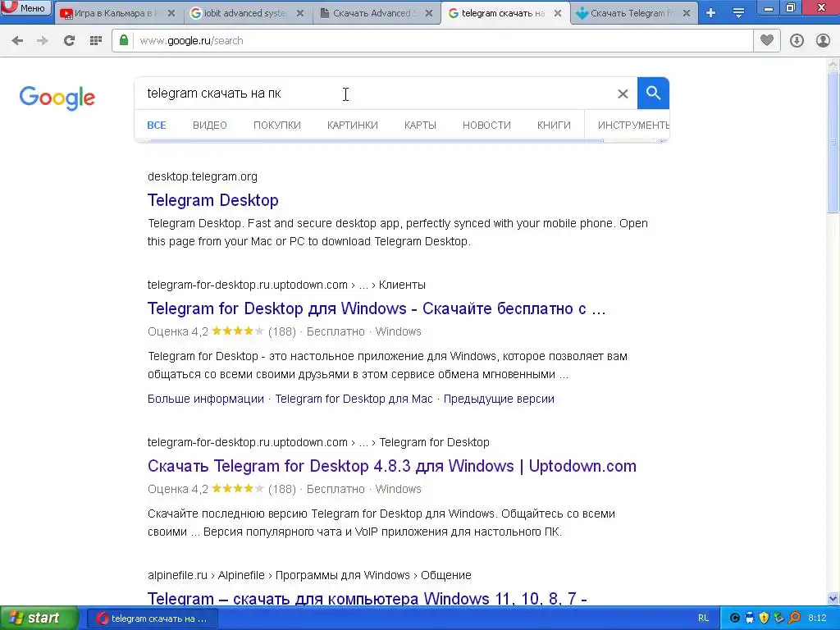Screen dimensions: 840x630
Task: Open the user profile icon
Action: pyautogui.click(x=823, y=41)
